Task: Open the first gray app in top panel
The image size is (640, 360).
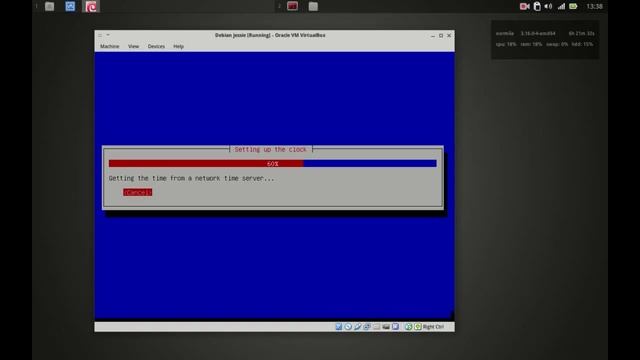Action: [x=49, y=6]
